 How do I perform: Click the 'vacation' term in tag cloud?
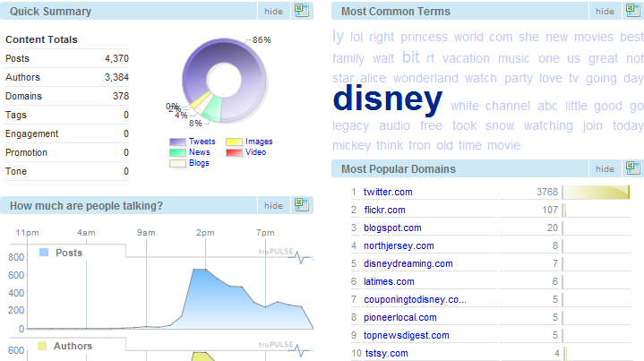click(x=466, y=58)
